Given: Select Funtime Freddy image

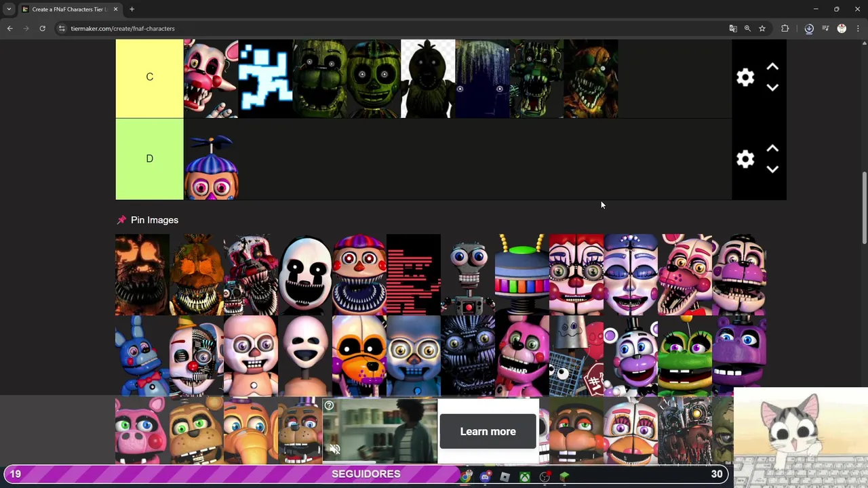Looking at the screenshot, I should pyautogui.click(x=739, y=274).
